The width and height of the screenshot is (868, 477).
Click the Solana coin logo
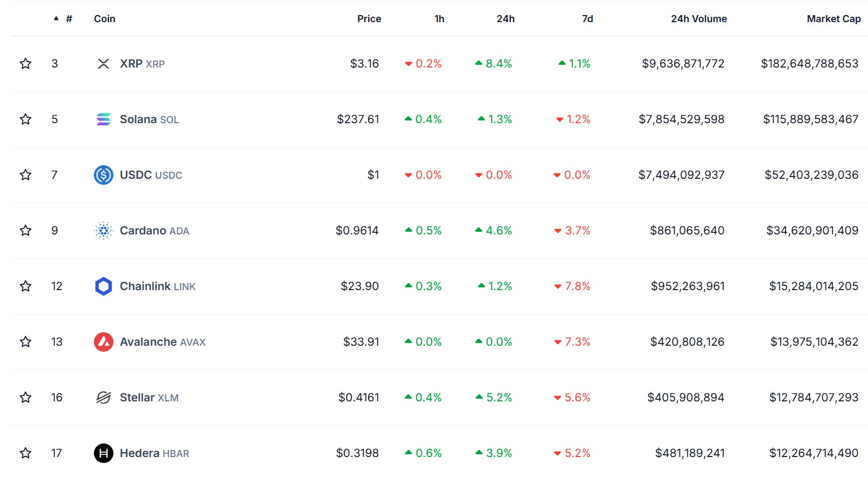[x=104, y=119]
